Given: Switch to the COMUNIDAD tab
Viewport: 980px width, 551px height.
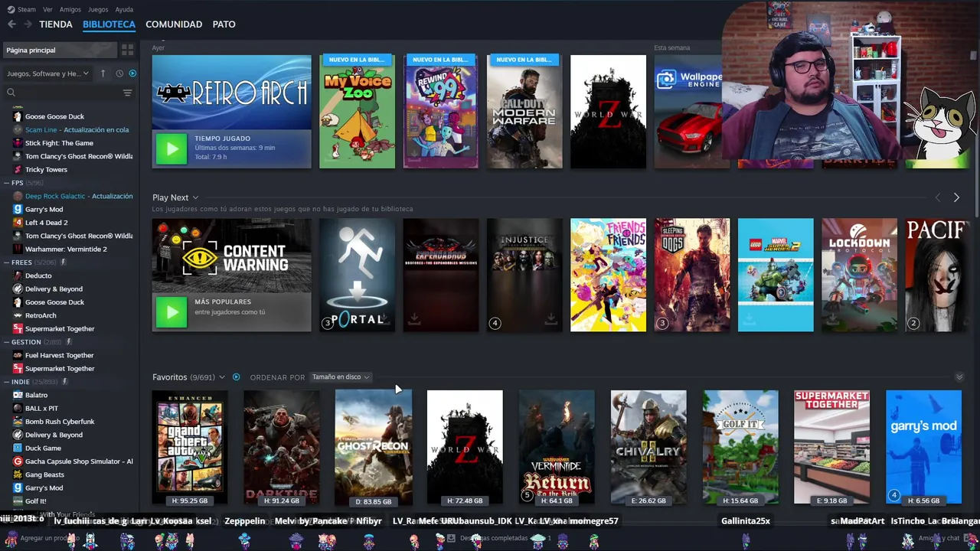Looking at the screenshot, I should (x=174, y=24).
